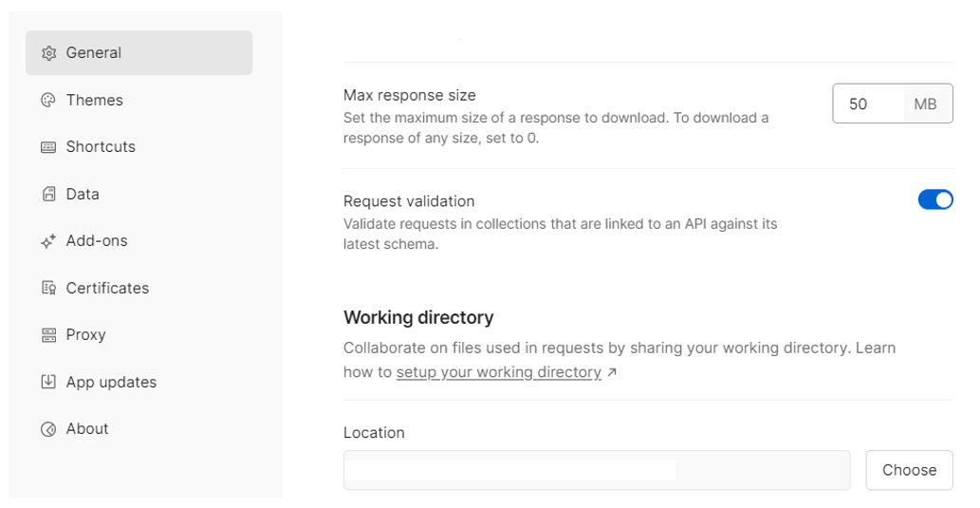Click the Add-ons sparkle icon

(x=48, y=241)
